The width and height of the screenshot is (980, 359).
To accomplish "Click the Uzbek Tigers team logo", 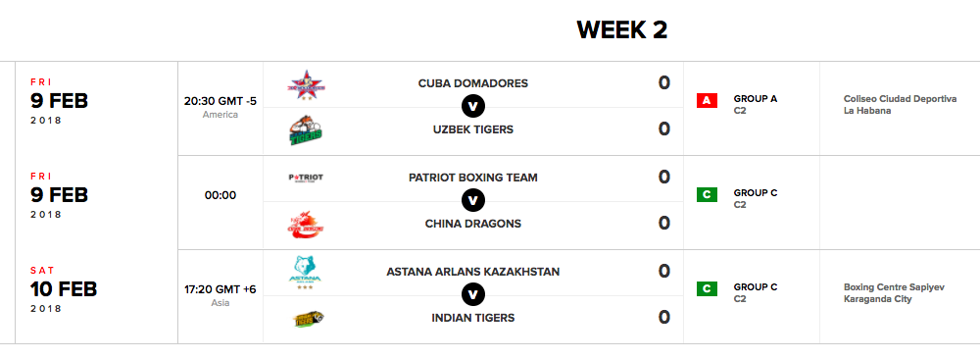I will (307, 130).
